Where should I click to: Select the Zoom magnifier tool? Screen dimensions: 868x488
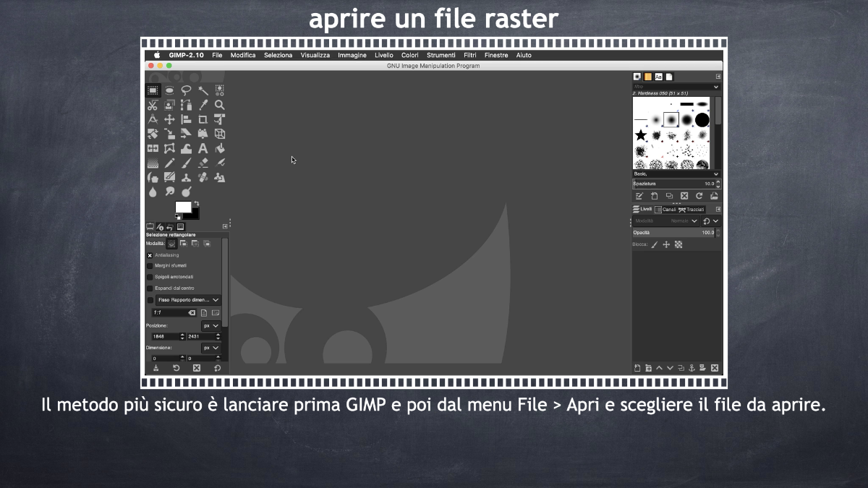219,105
